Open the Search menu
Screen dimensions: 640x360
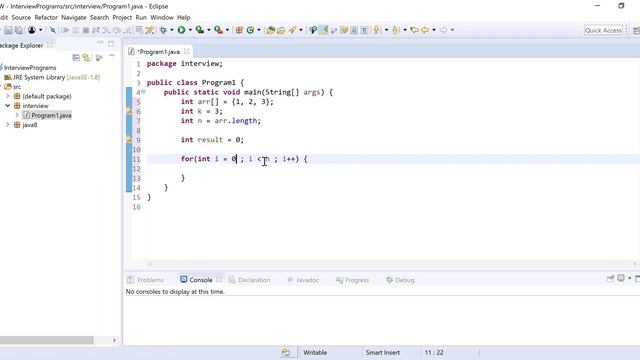pos(100,18)
